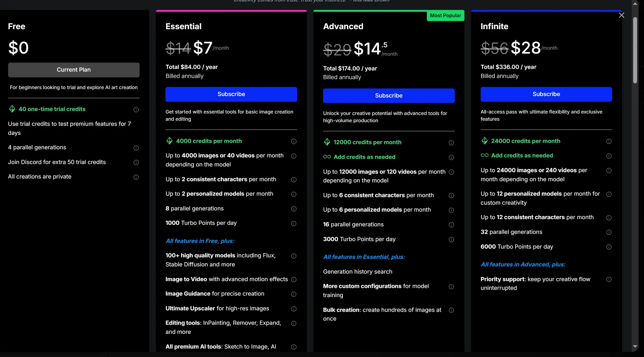This screenshot has width=644, height=357.
Task: Click 'Total $84.00 / year' text
Action: (192, 67)
